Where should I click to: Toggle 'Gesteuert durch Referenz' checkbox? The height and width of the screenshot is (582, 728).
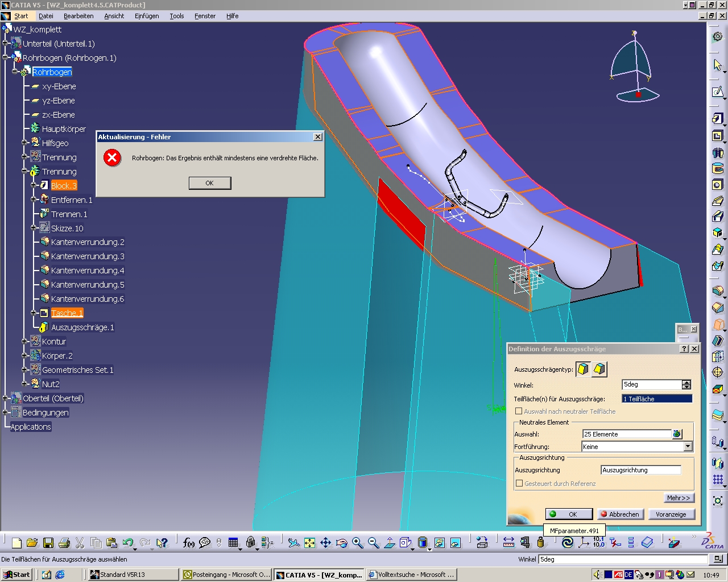[519, 483]
